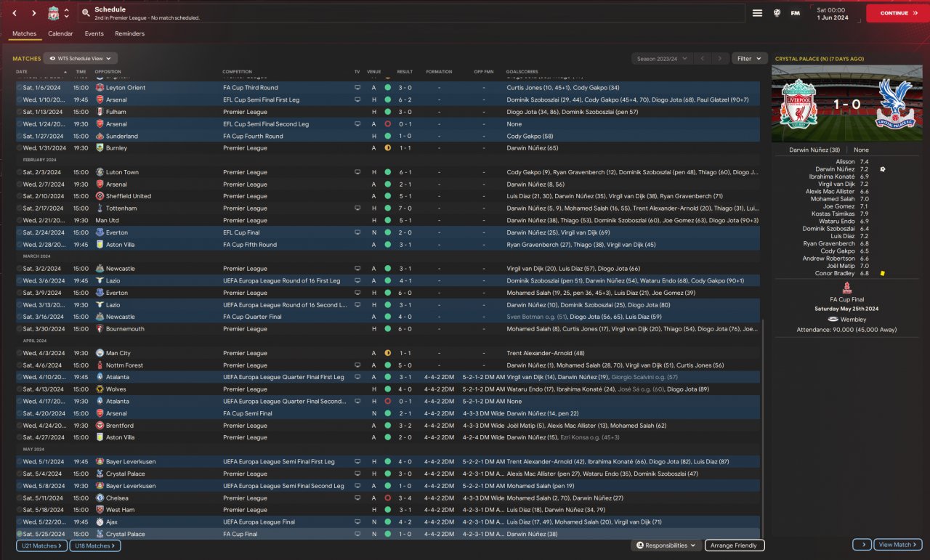Switch to the Events tab

pos(94,33)
